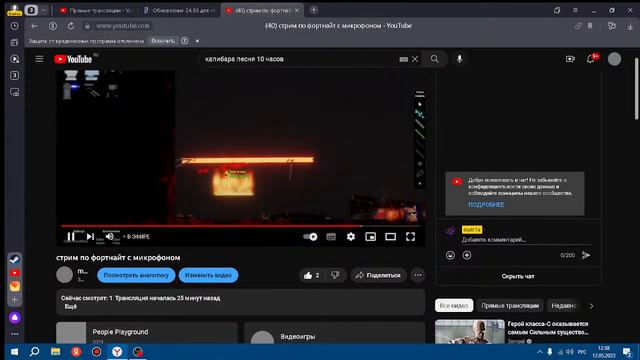Open browser downloads arrow
Viewport: 640px width, 360px height.
click(x=630, y=26)
